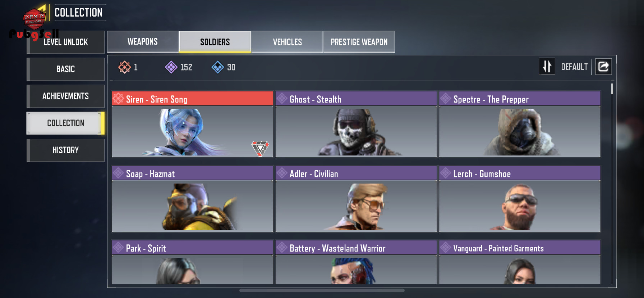Screen dimensions: 644x298
Task: Click the purple epic rarity icon with count 152
Action: 171,67
